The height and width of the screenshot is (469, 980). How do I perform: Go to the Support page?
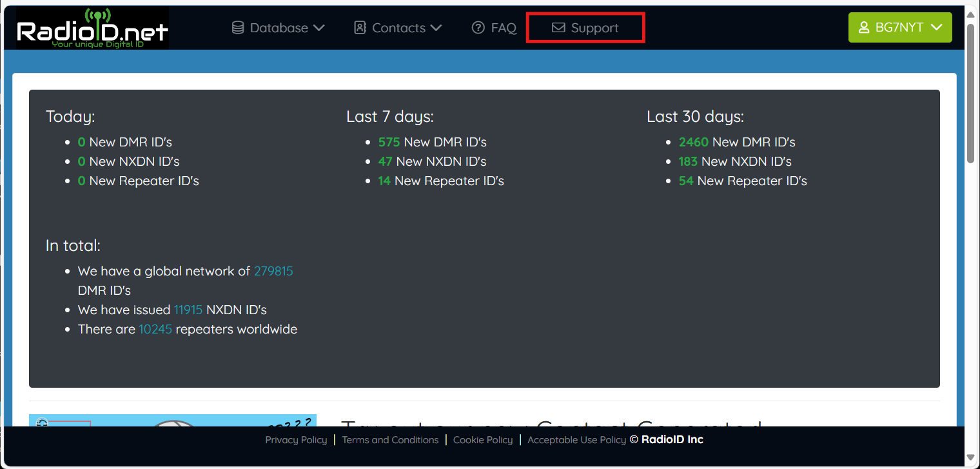(594, 28)
